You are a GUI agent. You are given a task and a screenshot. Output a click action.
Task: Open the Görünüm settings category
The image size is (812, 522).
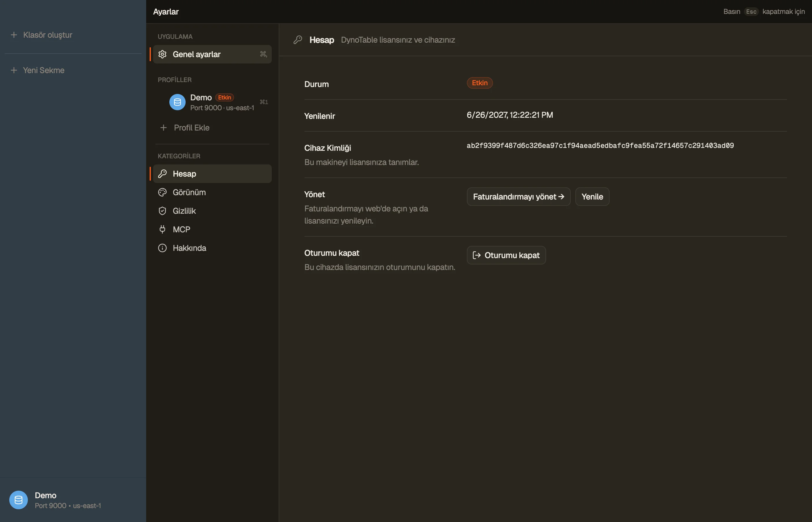pyautogui.click(x=212, y=192)
